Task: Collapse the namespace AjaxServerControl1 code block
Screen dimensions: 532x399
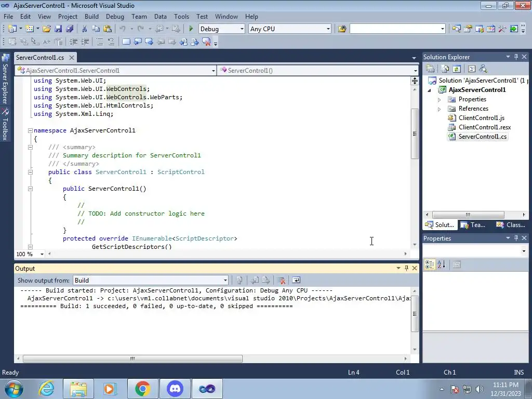Action: (x=30, y=130)
